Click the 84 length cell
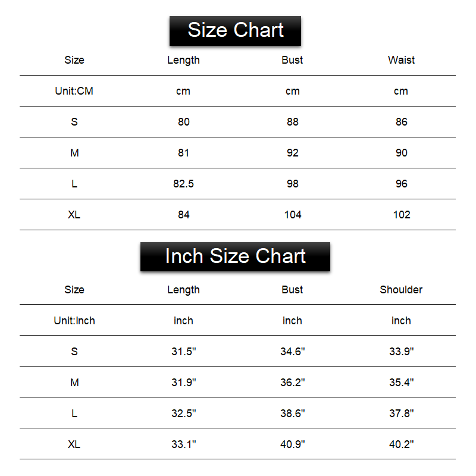The image size is (476, 476). point(184,215)
